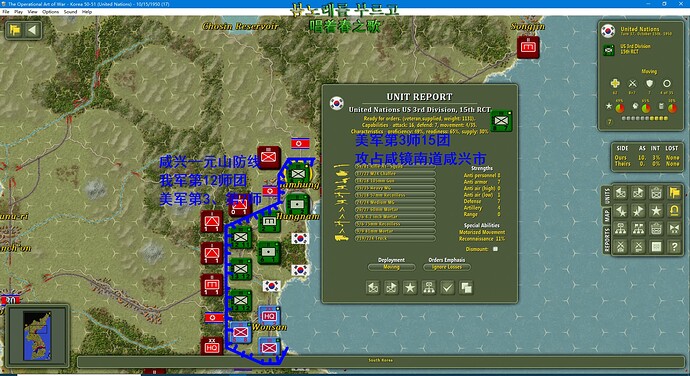This screenshot has width=690, height=376.
Task: Click the previous unit icon in Unit Report
Action: 373,288
